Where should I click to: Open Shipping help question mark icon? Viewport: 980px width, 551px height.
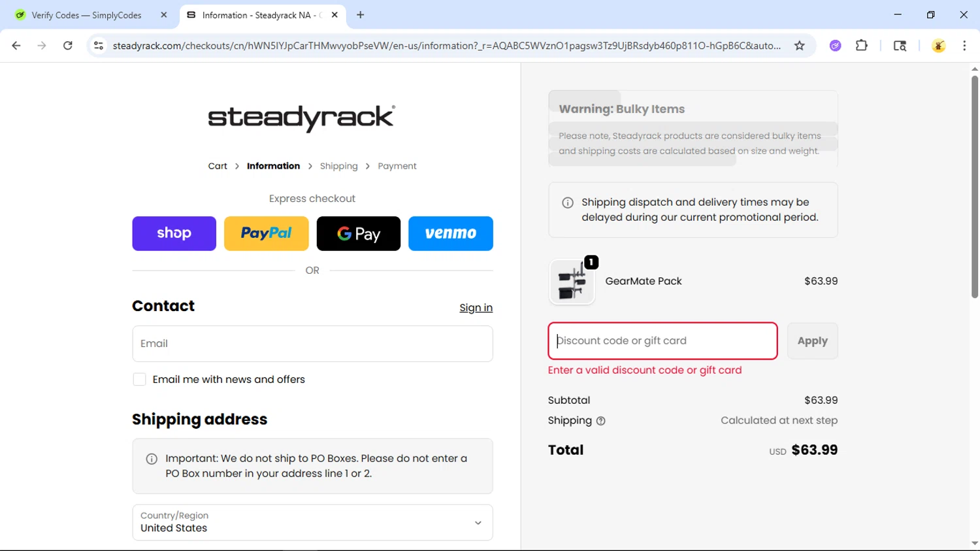(601, 421)
